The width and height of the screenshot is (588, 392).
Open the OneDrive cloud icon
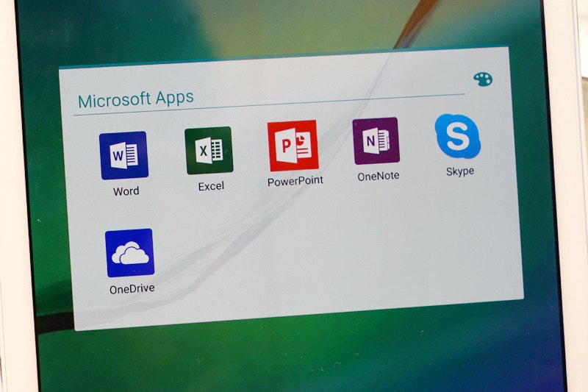pos(130,253)
